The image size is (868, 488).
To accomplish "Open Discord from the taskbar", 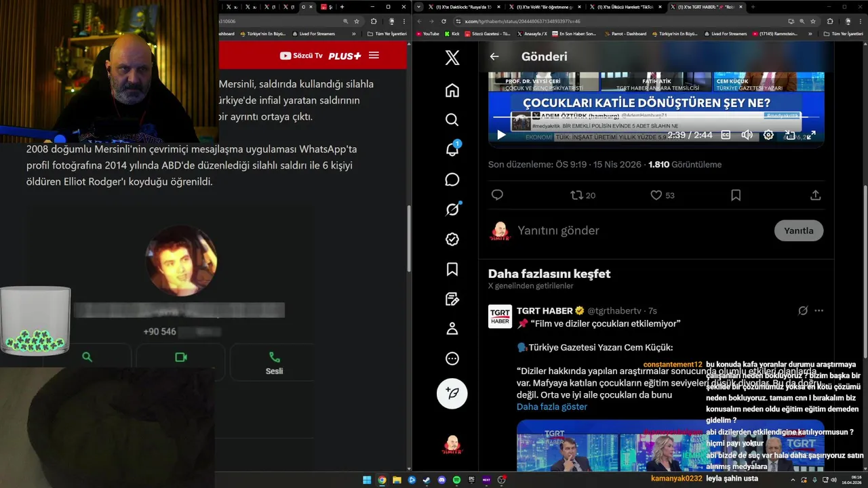I will pos(441,480).
